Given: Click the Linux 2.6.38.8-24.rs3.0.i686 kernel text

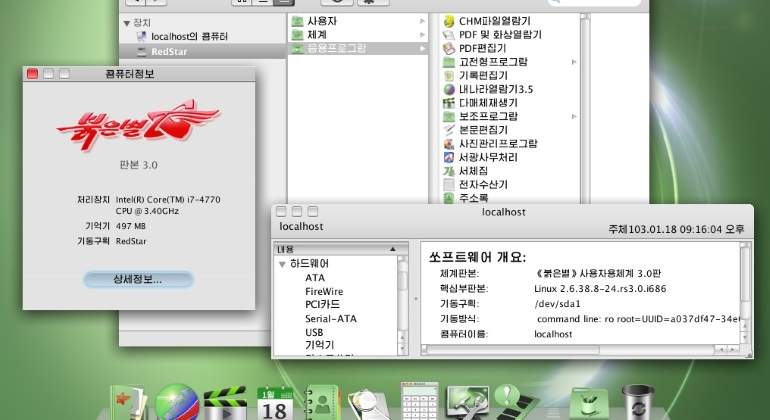Looking at the screenshot, I should (x=600, y=289).
